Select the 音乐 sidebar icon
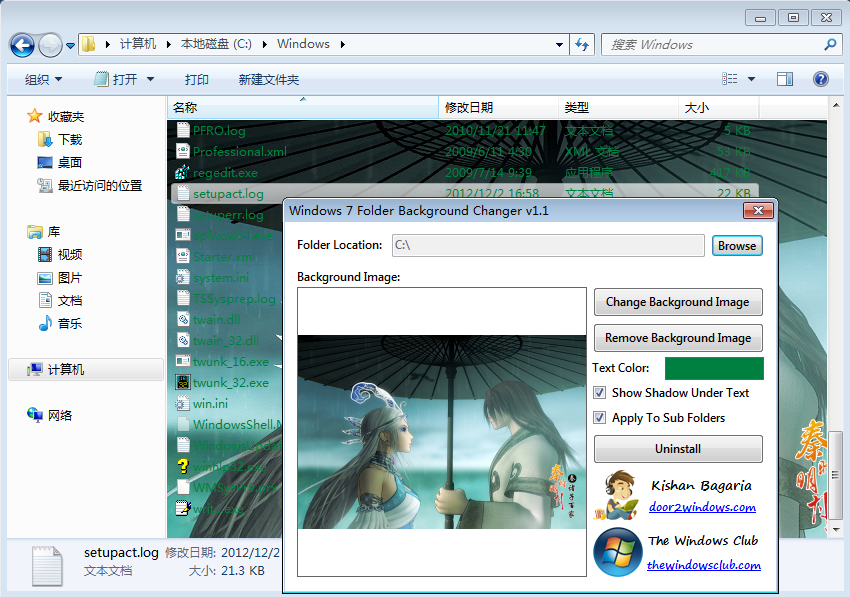Viewport: 850px width, 597px height. point(43,324)
